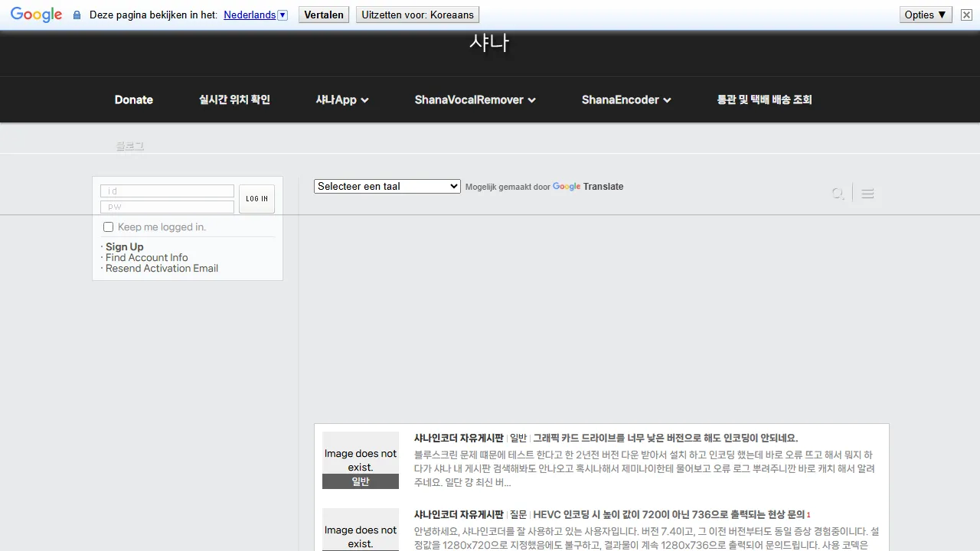Open the hamburger list view icon

tap(867, 193)
